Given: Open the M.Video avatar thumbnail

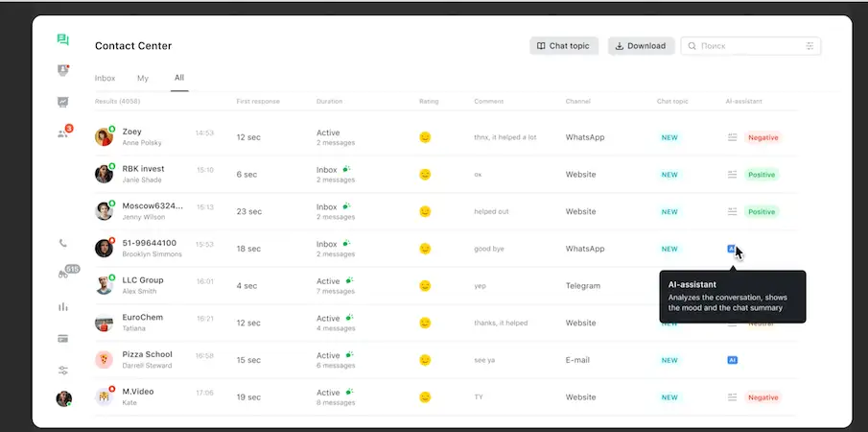Looking at the screenshot, I should pyautogui.click(x=104, y=396).
